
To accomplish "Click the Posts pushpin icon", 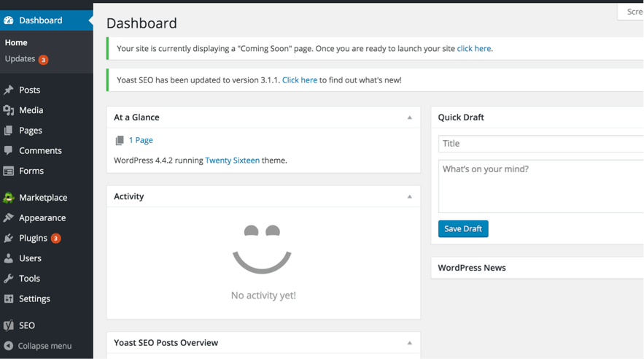I will (x=9, y=90).
